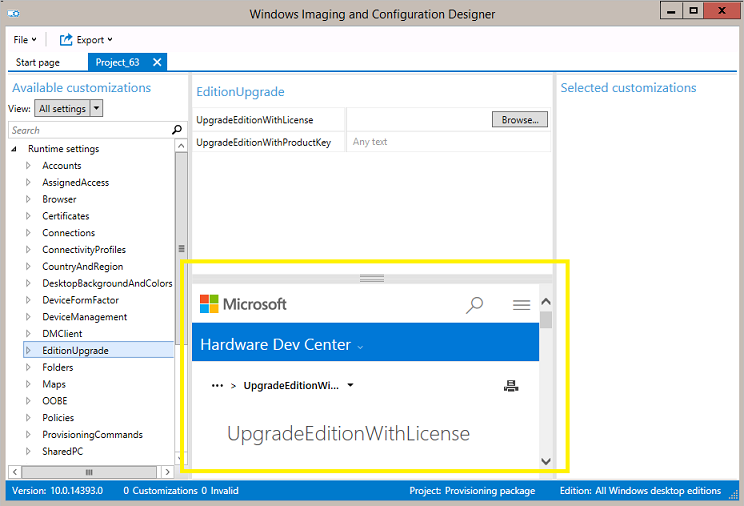Screen dimensions: 744x506
Task: Click the UpgradeEditionWithProductKey text field
Action: point(448,142)
